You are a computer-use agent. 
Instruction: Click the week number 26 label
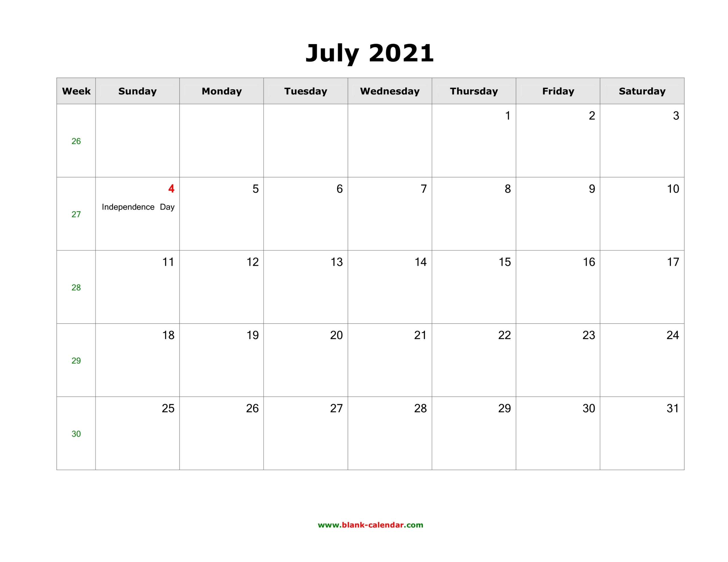(76, 140)
